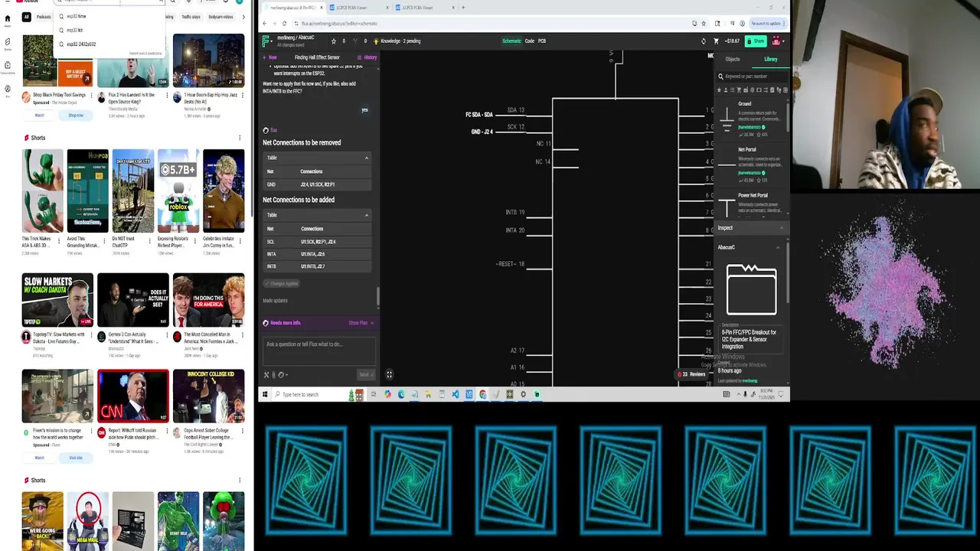Select YouTube Podcasts filter chip
The image size is (980, 551).
pyautogui.click(x=44, y=16)
